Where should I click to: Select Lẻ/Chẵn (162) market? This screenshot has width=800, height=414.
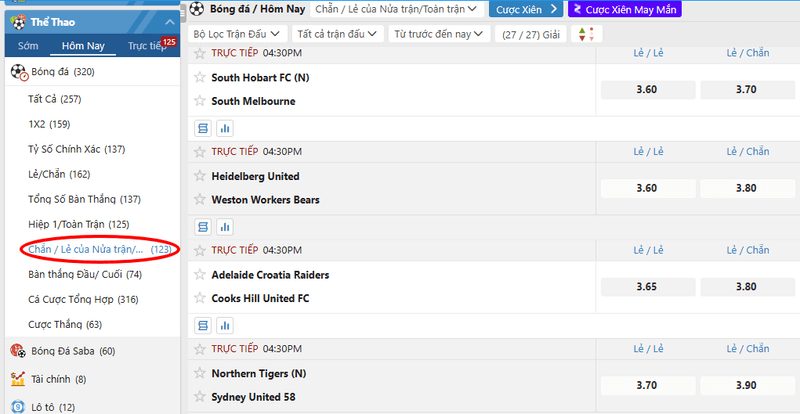click(x=59, y=174)
